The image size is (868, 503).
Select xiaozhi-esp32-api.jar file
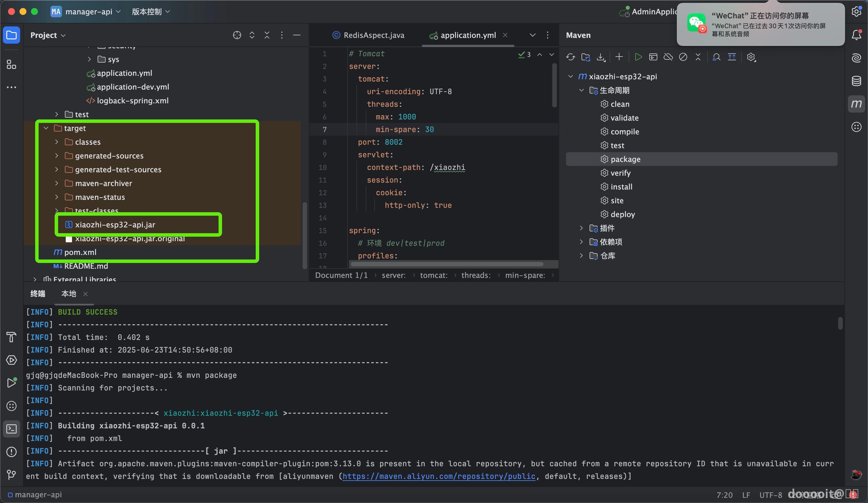point(115,225)
